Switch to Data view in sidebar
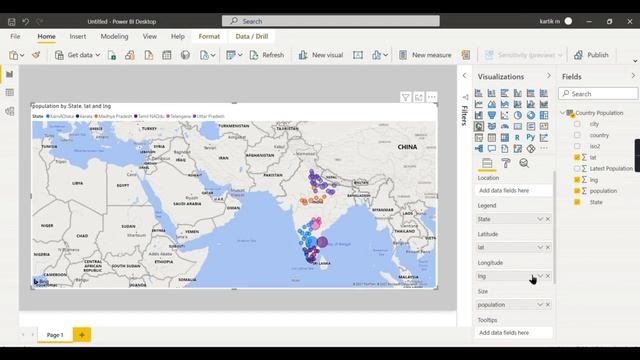The height and width of the screenshot is (360, 640). (x=9, y=93)
